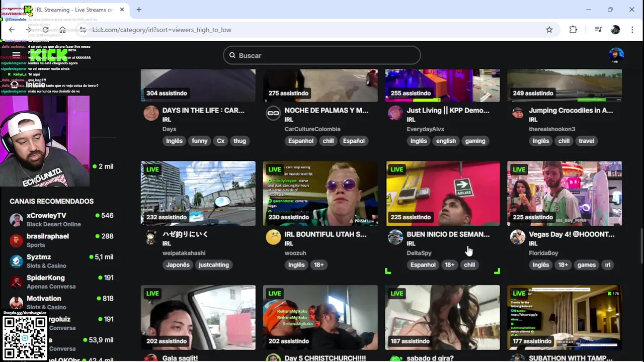Image resolution: width=644 pixels, height=362 pixels.
Task: Open DeltaSpy stream thumbnail
Action: click(x=443, y=194)
